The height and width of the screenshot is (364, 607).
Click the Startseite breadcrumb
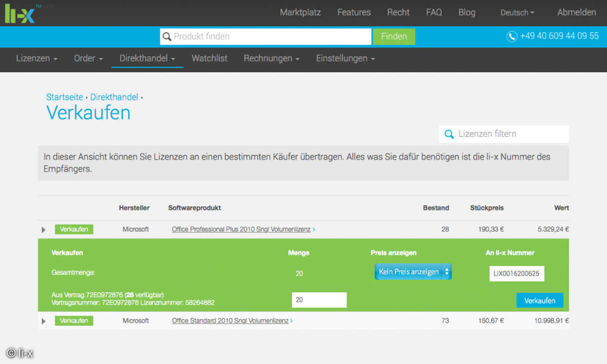coord(65,97)
